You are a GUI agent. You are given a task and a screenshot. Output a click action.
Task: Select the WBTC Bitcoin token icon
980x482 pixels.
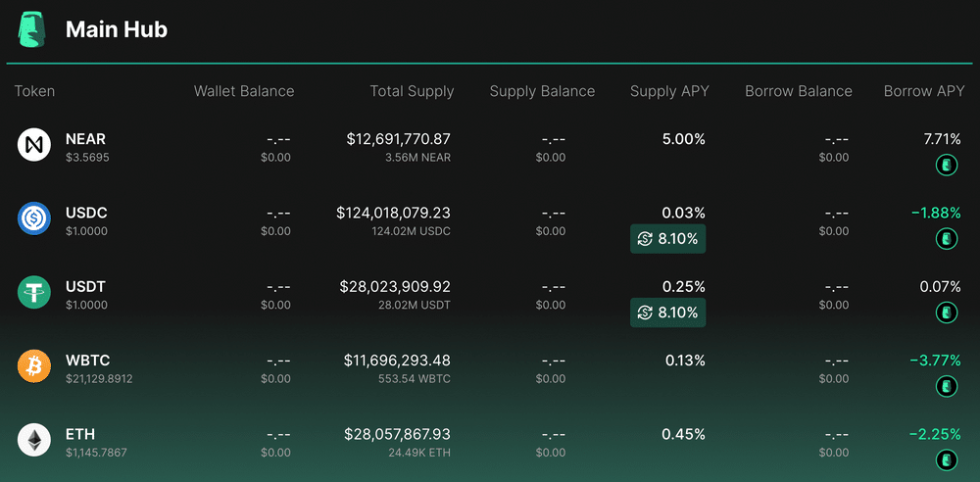point(33,366)
